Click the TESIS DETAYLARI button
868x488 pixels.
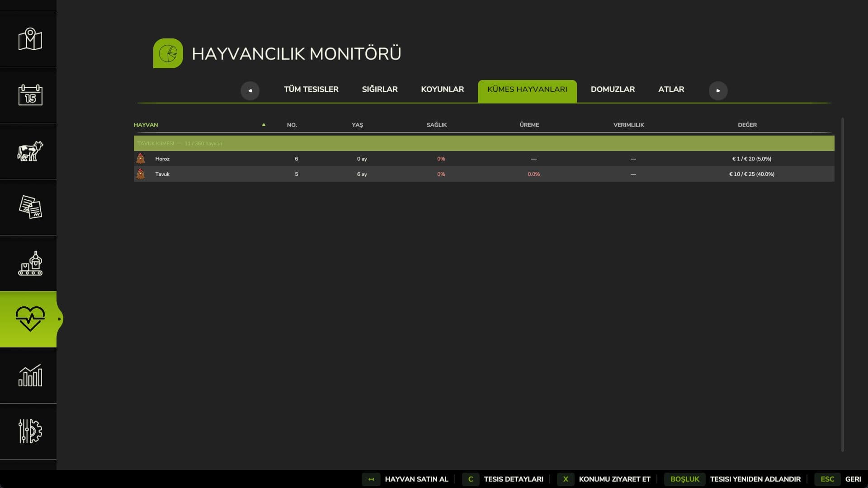[503, 479]
